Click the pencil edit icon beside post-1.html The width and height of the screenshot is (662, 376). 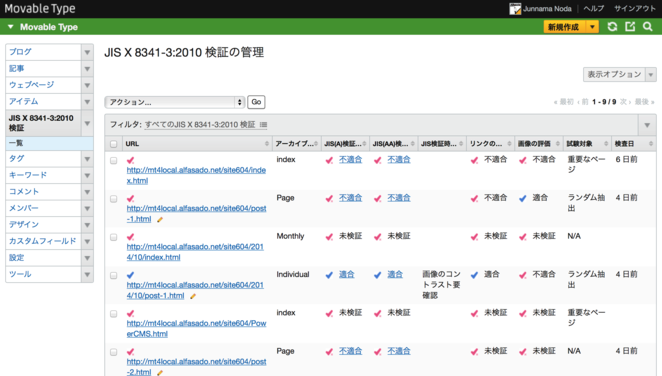[x=160, y=219]
